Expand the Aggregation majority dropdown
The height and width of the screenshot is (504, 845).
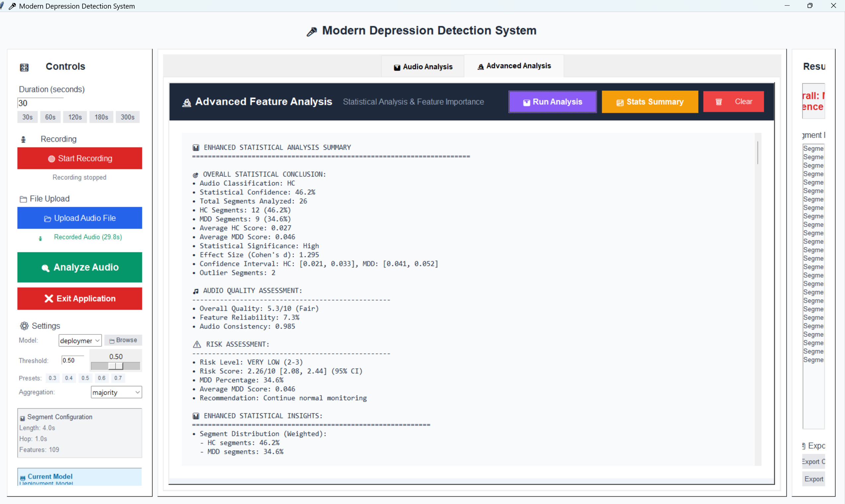click(x=116, y=392)
